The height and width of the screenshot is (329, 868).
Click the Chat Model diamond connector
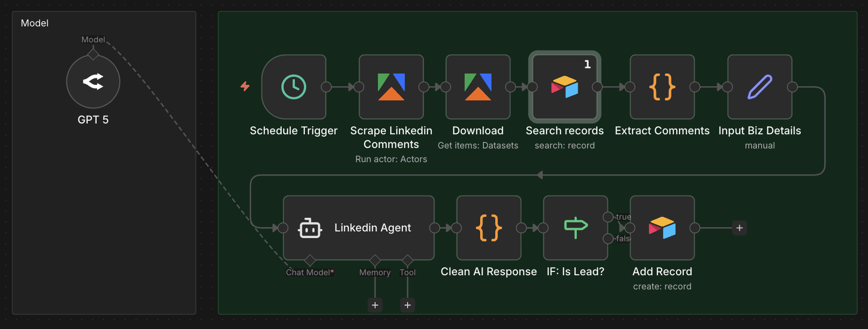click(310, 260)
